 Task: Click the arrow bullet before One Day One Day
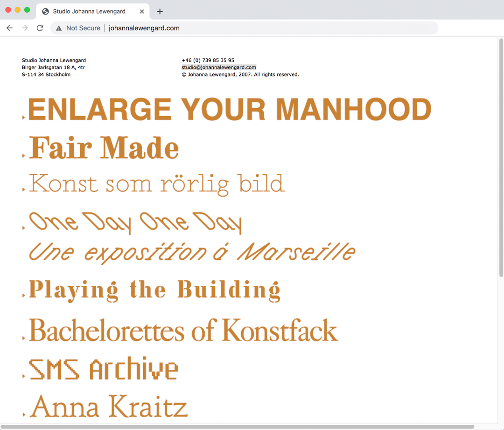tap(23, 228)
